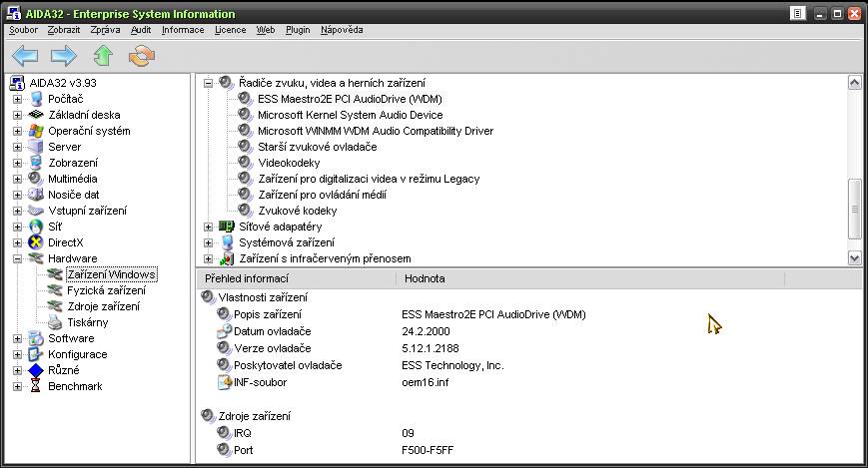Click the title bar list icon button
Viewport: 868px width, 468px height.
(x=798, y=14)
